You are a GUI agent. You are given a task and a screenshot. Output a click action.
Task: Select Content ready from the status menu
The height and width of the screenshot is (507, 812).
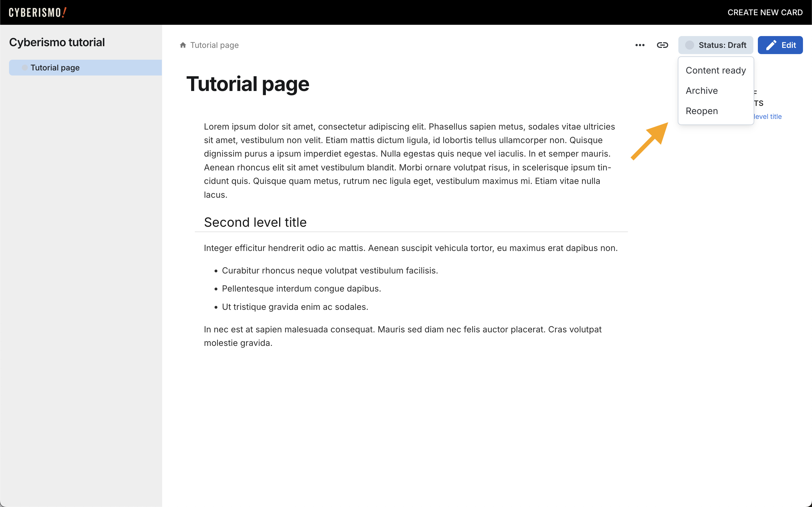[715, 70]
